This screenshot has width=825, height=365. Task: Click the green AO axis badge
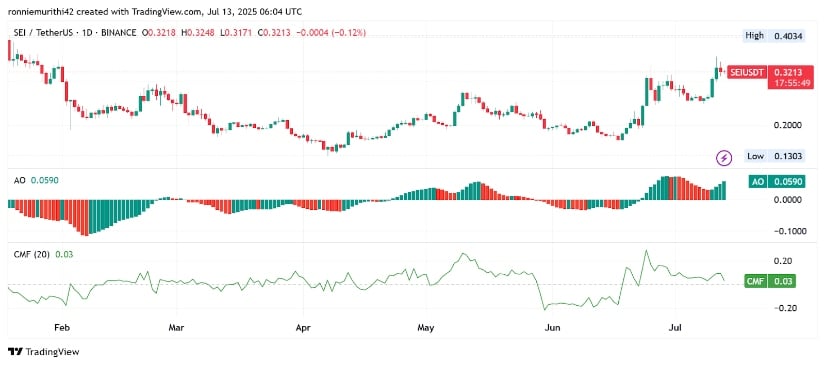coord(757,182)
